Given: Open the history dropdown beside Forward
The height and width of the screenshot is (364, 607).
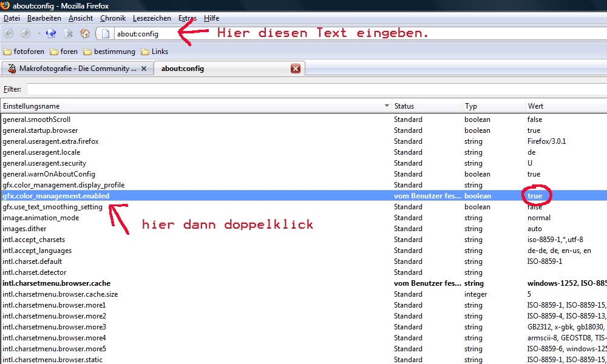Looking at the screenshot, I should [x=39, y=33].
